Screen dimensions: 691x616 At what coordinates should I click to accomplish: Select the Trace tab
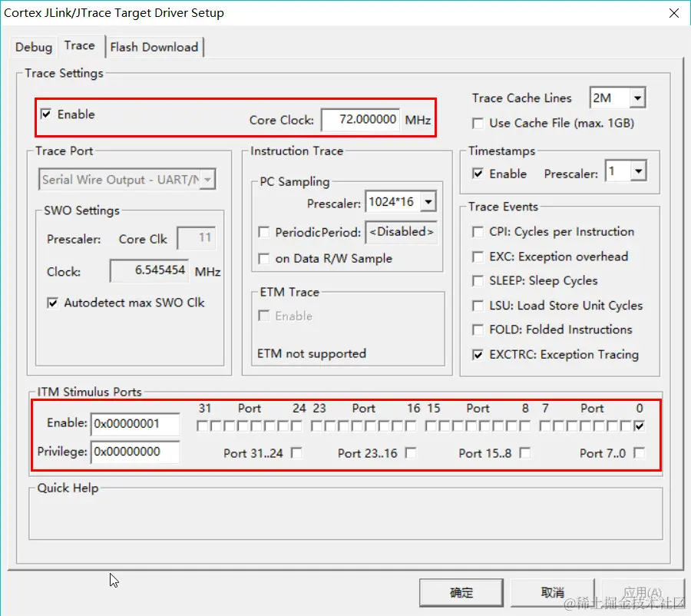(x=79, y=45)
